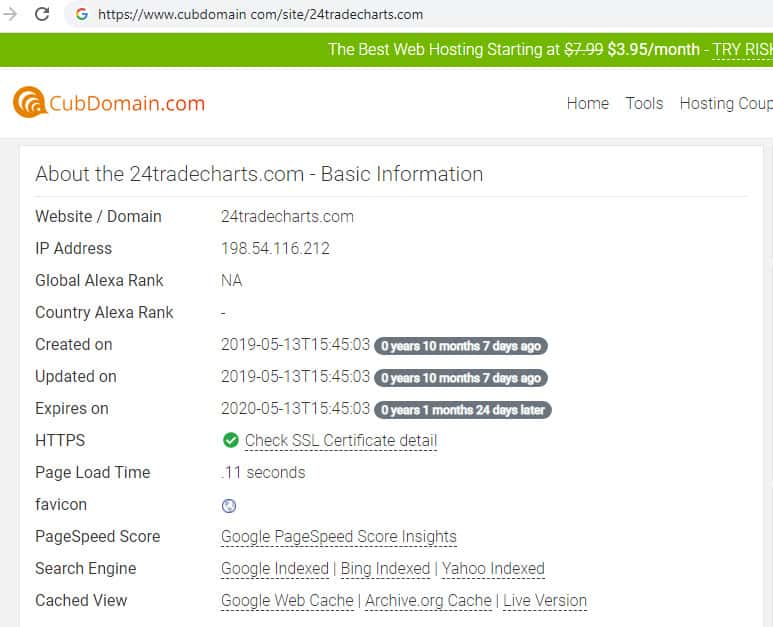This screenshot has width=773, height=627.
Task: Click the expiry date 2020-05-13T15:45:03
Action: point(295,408)
